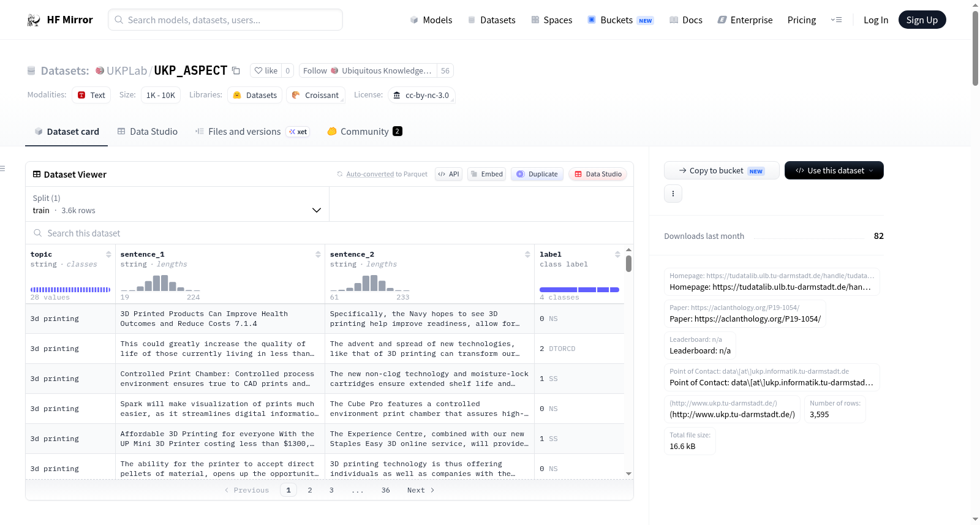The width and height of the screenshot is (980, 525).
Task: Sort by label column sort icon
Action: (617, 254)
